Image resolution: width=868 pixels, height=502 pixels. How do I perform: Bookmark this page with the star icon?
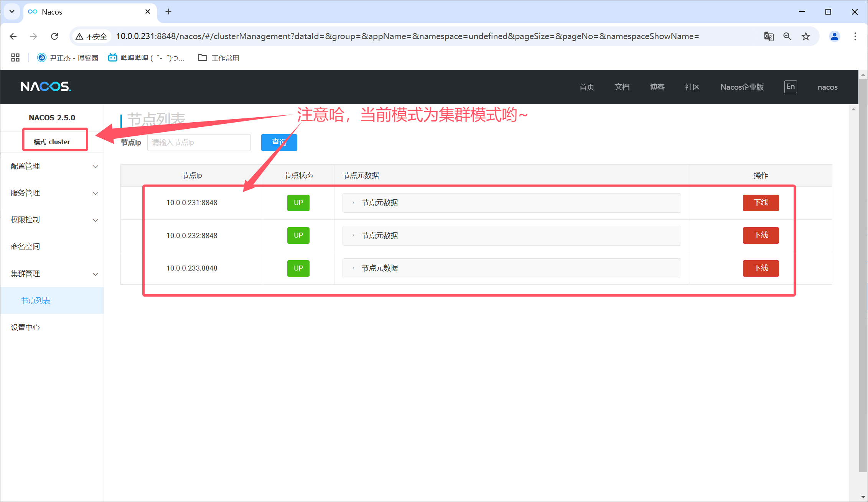tap(806, 36)
